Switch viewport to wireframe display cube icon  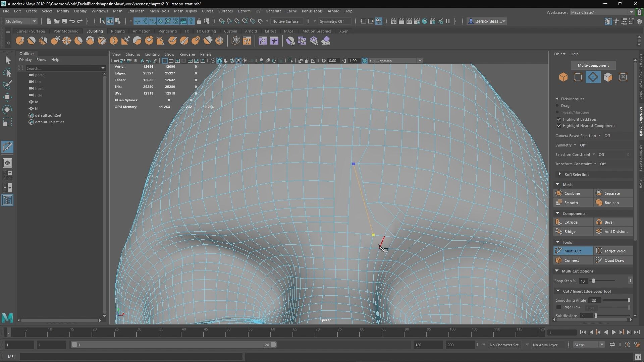[213, 61]
